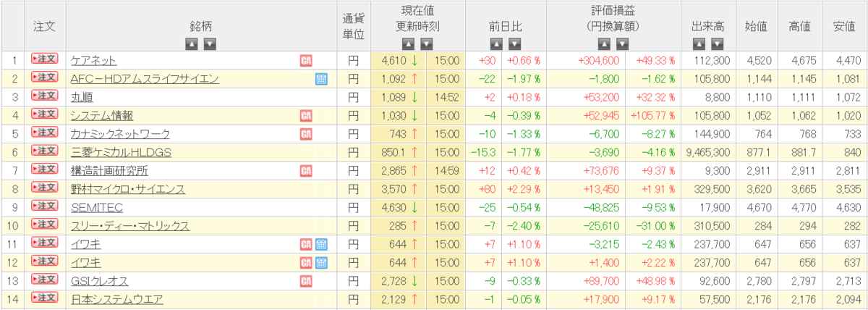Click the 注文 button in row 11 イワキ
This screenshot has height=310, width=868.
(x=44, y=243)
